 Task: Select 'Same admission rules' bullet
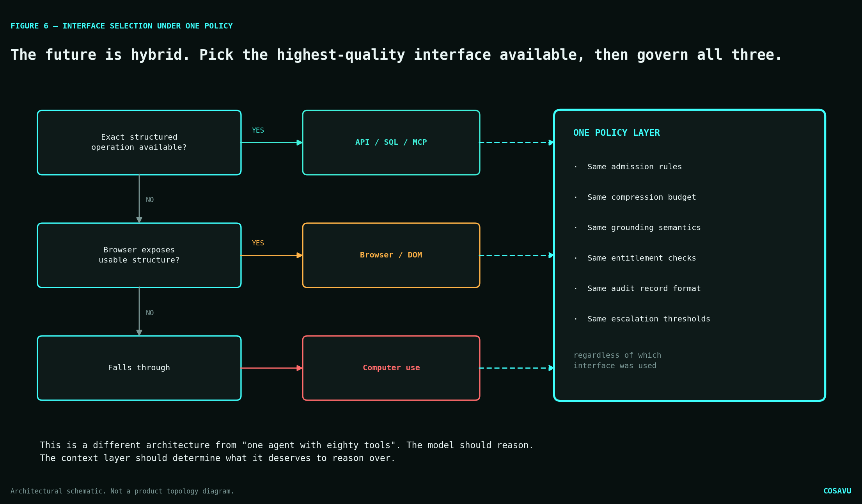coord(635,167)
